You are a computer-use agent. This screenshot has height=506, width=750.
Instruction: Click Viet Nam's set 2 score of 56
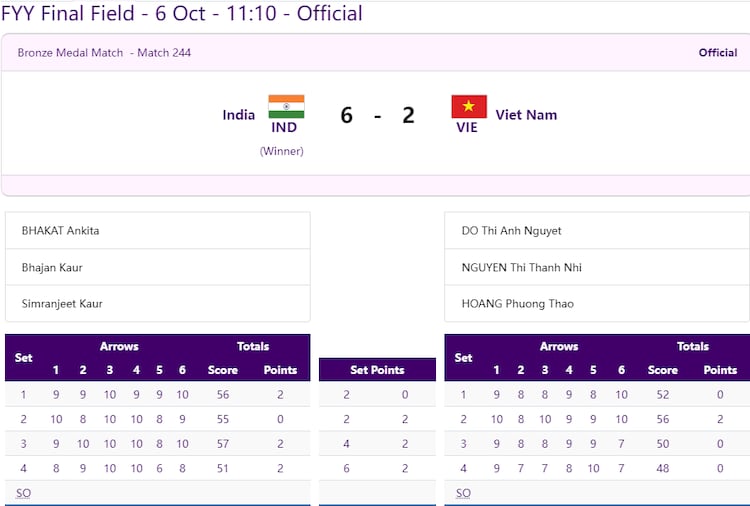point(663,419)
